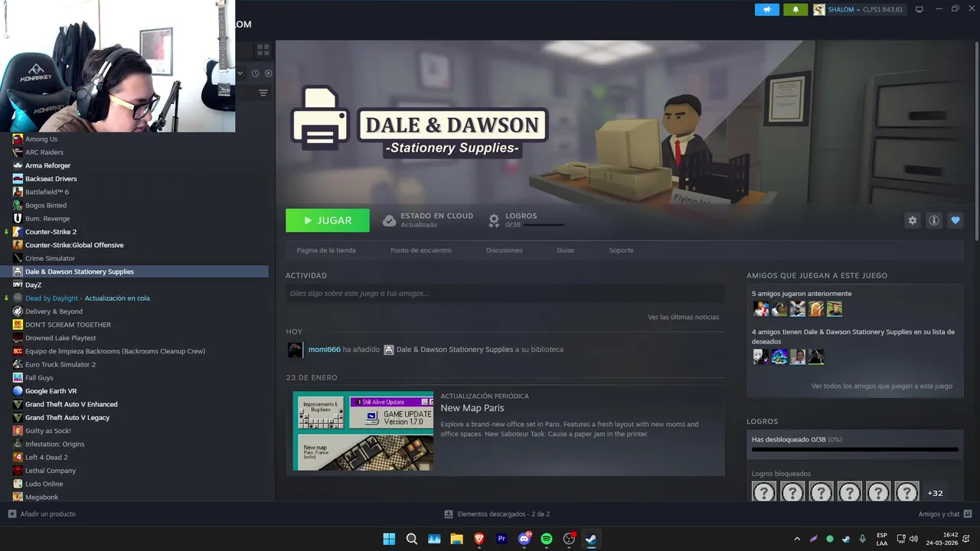Open Discusiones tab

tap(505, 250)
